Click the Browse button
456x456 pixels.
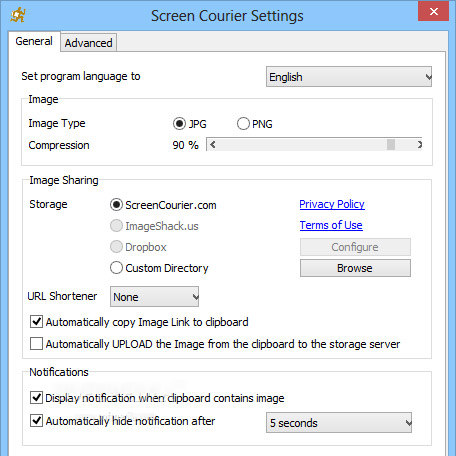355,268
